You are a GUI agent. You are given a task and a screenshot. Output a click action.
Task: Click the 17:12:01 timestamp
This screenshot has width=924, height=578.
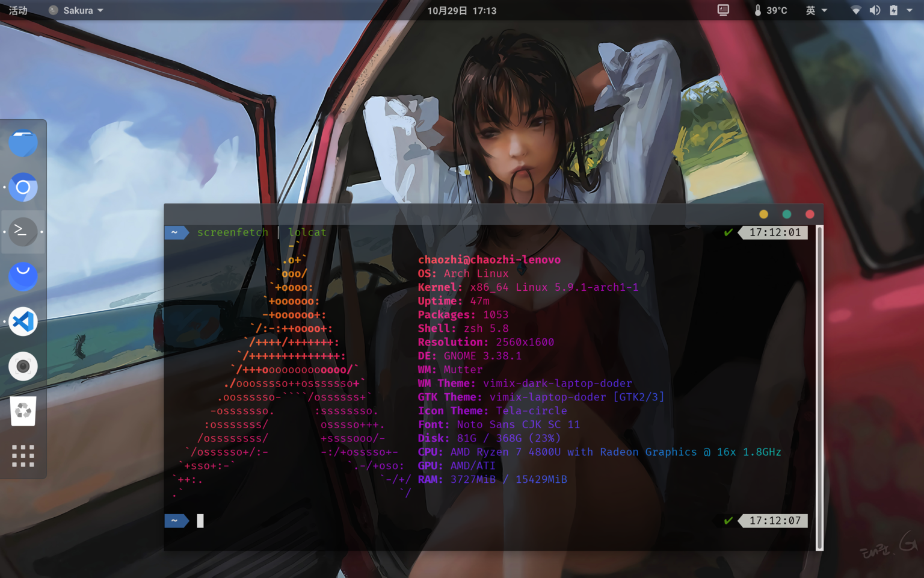click(775, 232)
